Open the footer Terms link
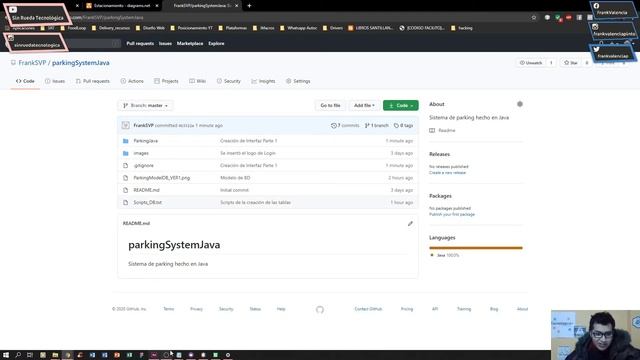 169,309
